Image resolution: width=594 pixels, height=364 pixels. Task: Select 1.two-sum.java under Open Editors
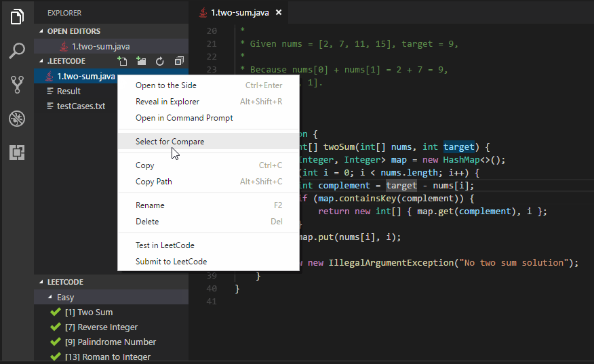pyautogui.click(x=111, y=46)
